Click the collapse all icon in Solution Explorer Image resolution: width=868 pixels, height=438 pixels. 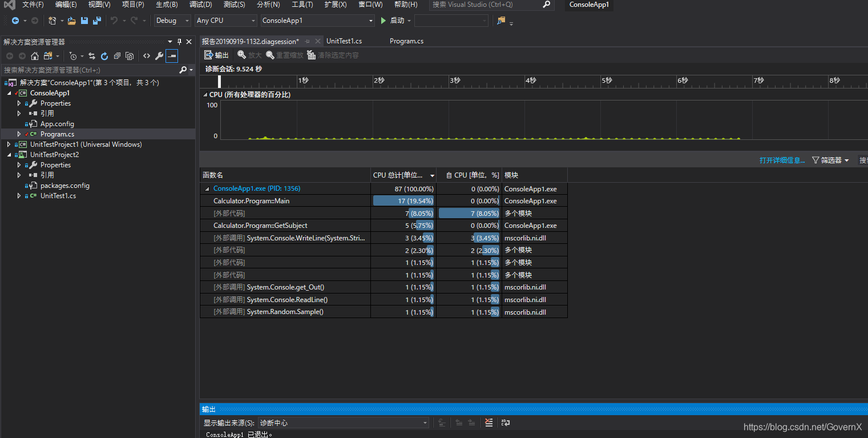pos(117,56)
